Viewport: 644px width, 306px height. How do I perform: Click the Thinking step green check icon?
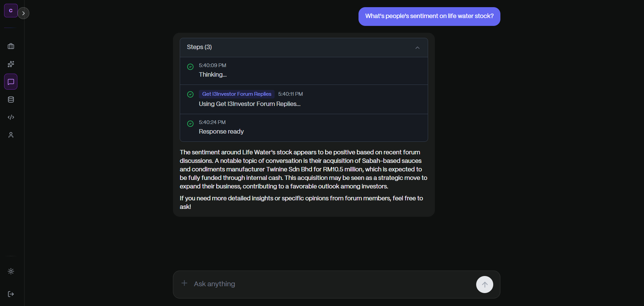tap(190, 67)
